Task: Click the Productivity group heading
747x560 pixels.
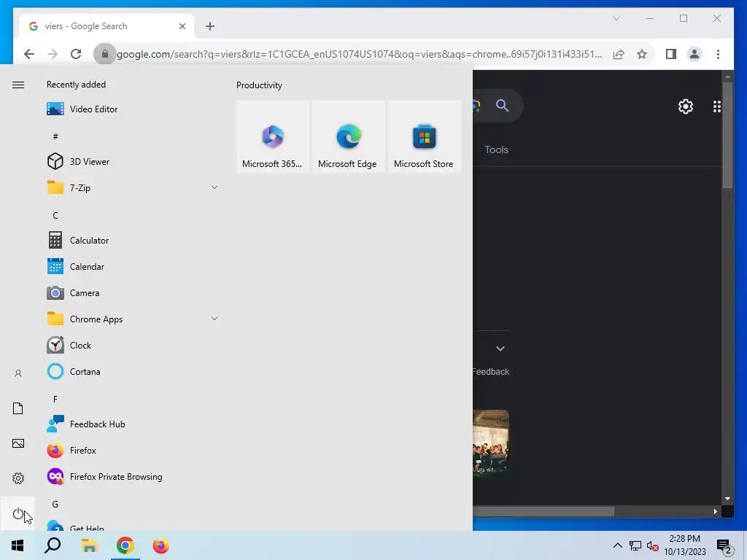Action: 259,85
